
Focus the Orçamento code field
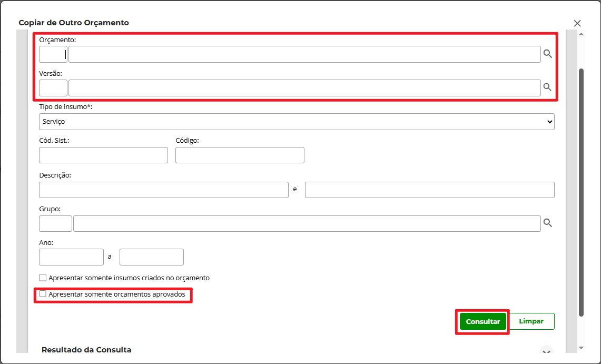[53, 54]
